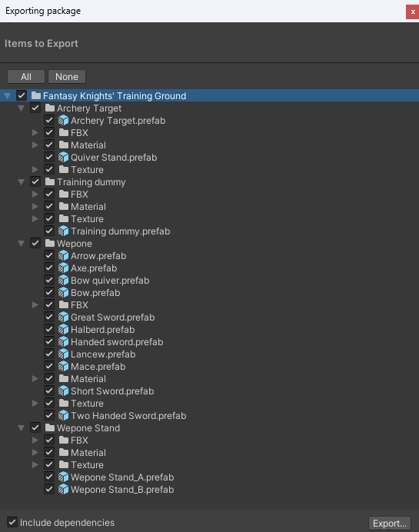Click the FBX folder icon under Archery Target

click(64, 132)
